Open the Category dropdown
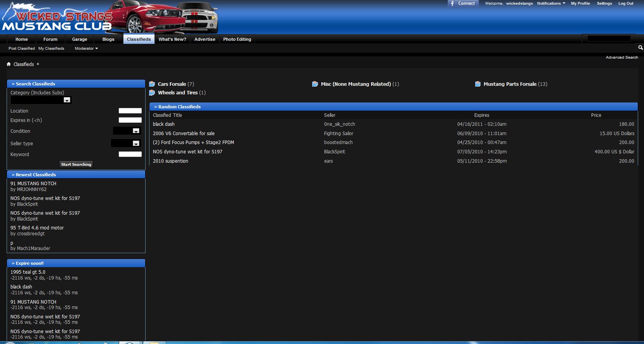Viewport: 644px width, 344px height. (x=41, y=100)
